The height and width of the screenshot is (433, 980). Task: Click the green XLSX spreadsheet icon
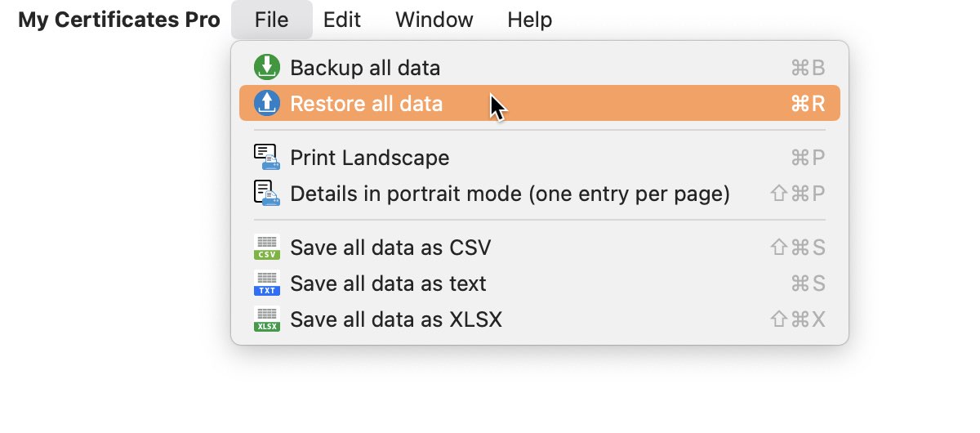coord(267,319)
